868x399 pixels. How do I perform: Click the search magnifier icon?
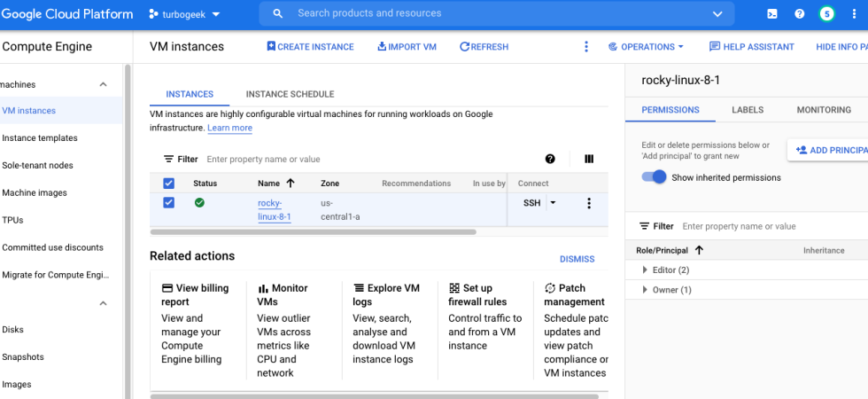[x=278, y=13]
